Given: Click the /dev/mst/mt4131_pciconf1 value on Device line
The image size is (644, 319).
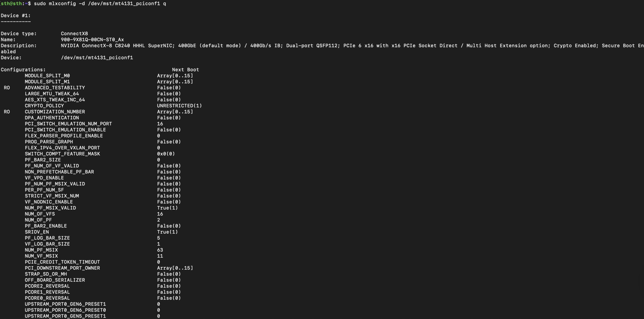Looking at the screenshot, I should pyautogui.click(x=97, y=58).
